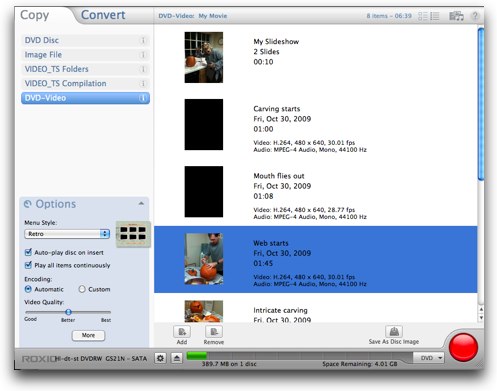Switch to the Convert tab
The image size is (497, 391).
103,15
